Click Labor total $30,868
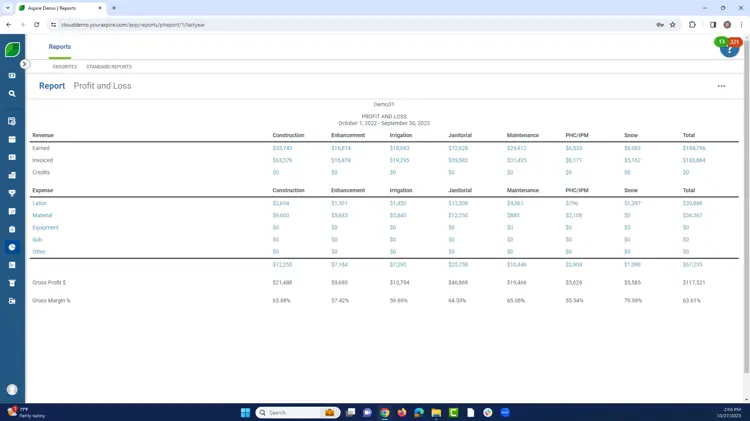The width and height of the screenshot is (750, 421). tap(692, 203)
